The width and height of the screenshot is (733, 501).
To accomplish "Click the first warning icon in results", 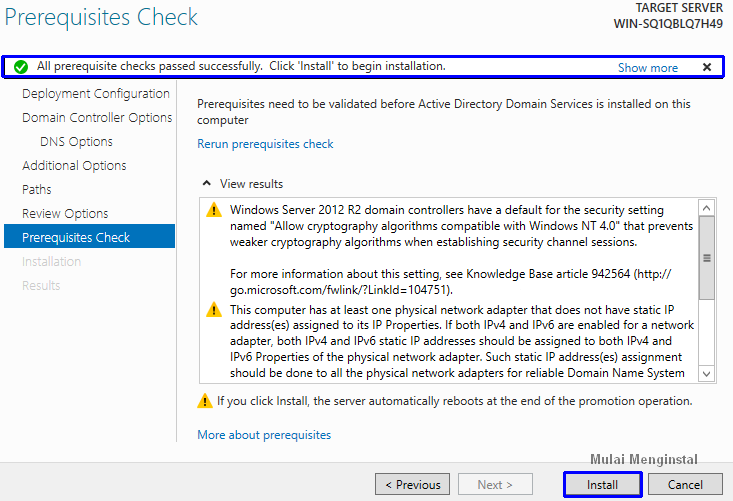I will click(213, 210).
